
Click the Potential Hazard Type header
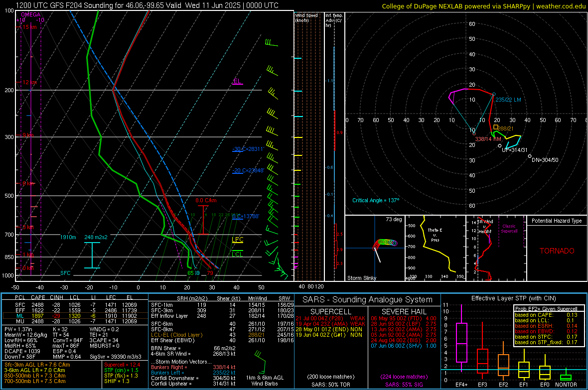coord(557,221)
